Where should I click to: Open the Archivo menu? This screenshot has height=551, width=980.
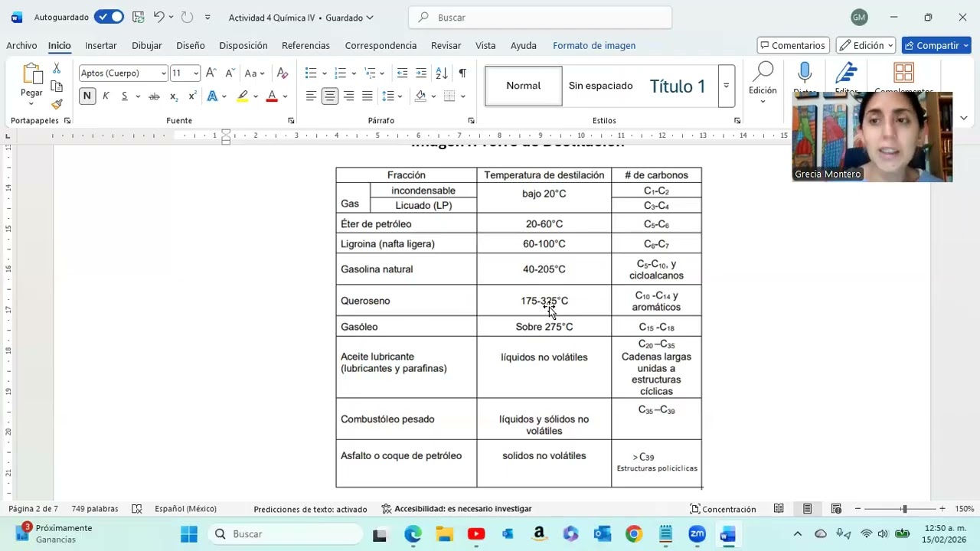pyautogui.click(x=21, y=45)
